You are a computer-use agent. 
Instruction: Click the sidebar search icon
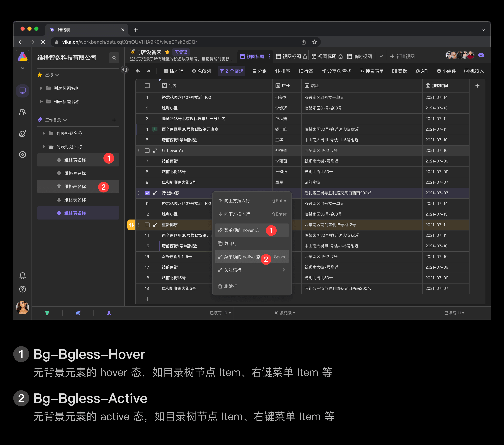(x=114, y=58)
